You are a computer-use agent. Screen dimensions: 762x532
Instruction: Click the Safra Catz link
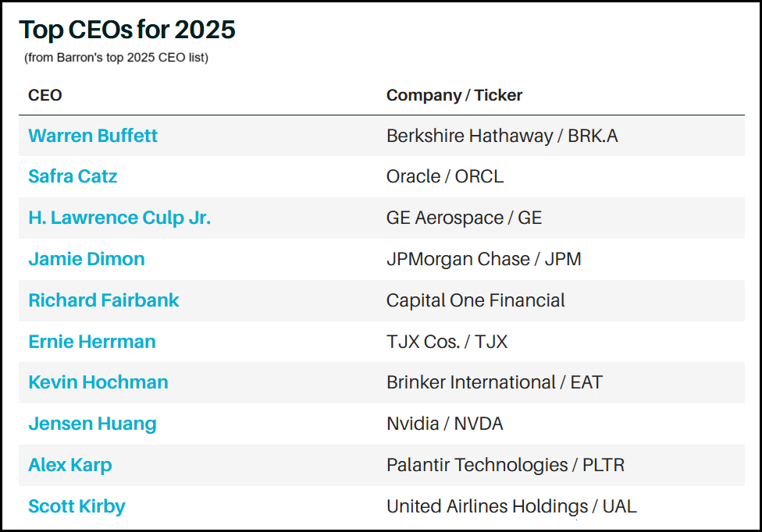click(73, 176)
